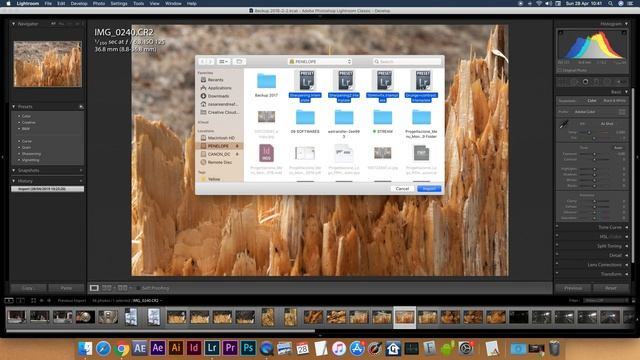Launch Photoshop from the Dock

pos(248,348)
